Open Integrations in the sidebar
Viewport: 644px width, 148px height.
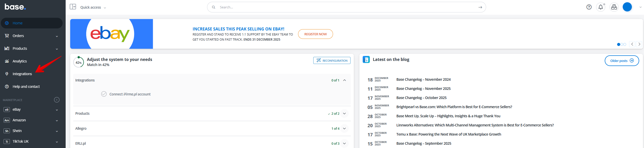pyautogui.click(x=22, y=74)
